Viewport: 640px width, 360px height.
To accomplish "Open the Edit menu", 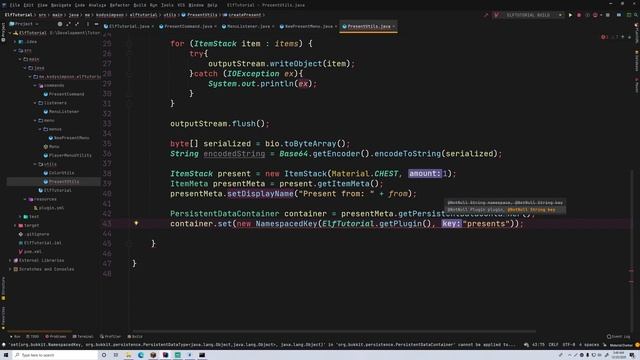I will 29,5.
